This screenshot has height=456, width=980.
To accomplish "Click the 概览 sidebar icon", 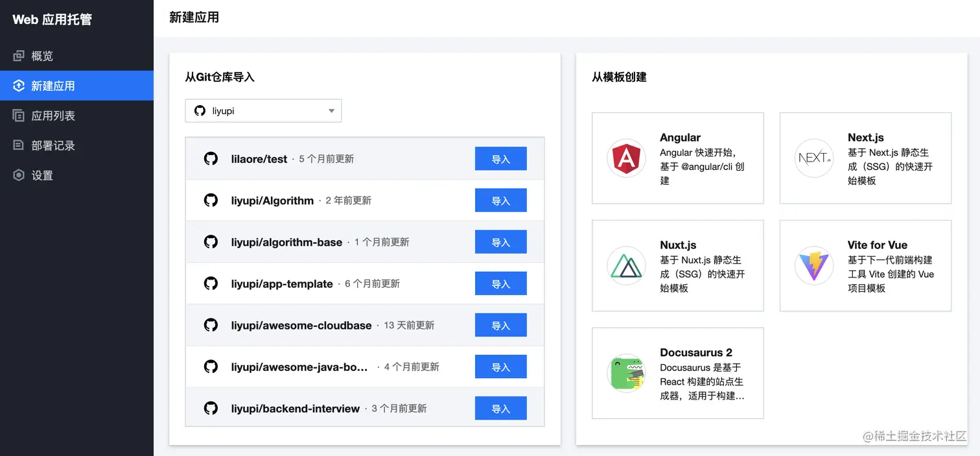I will 19,55.
